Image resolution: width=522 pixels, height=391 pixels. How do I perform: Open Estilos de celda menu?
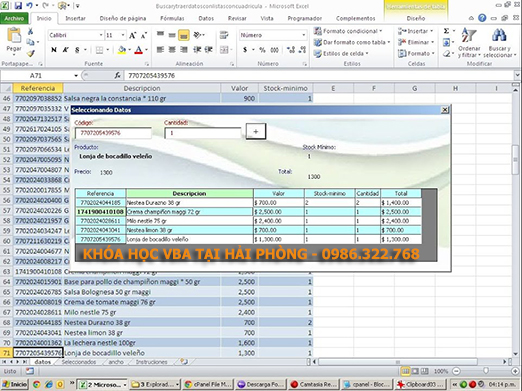(x=341, y=53)
